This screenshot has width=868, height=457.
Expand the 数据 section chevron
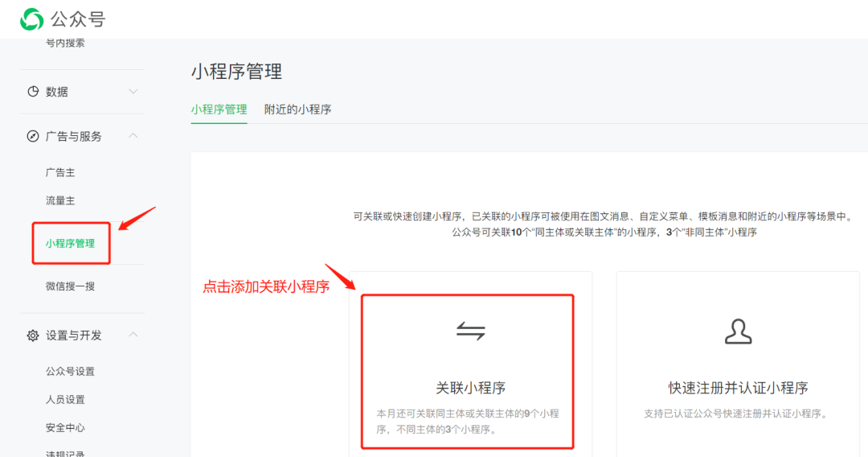click(x=133, y=92)
